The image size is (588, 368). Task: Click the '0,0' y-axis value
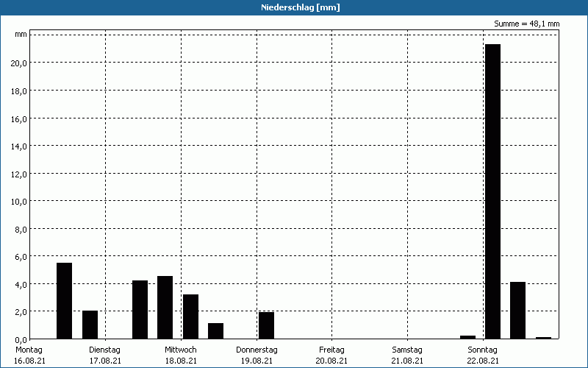pos(21,340)
